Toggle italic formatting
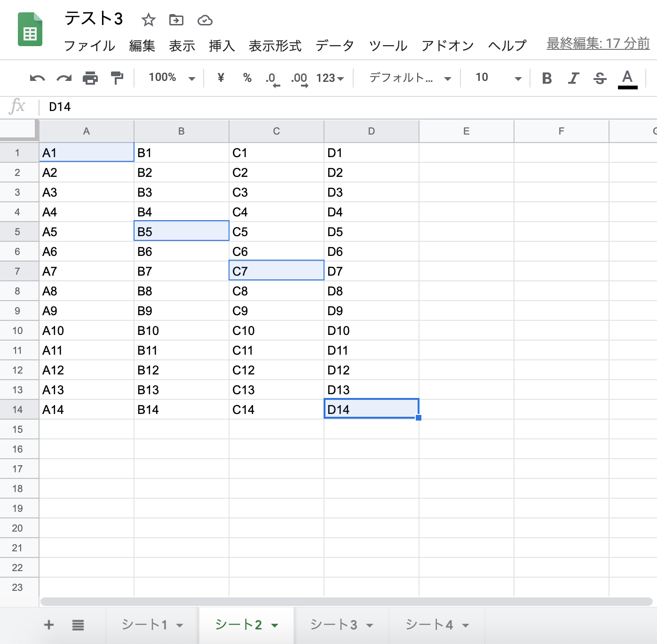Screen dimensions: 657x644 573,78
